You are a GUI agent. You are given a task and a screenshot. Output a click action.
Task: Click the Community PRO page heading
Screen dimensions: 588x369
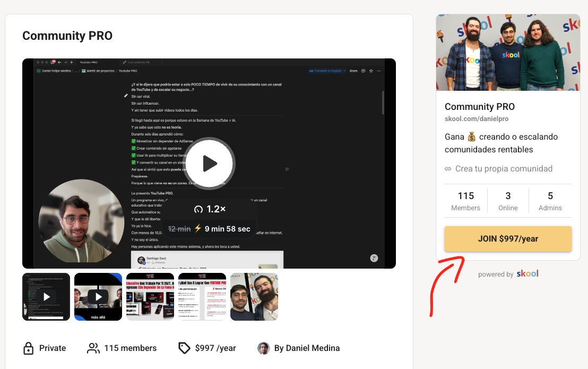click(x=67, y=36)
